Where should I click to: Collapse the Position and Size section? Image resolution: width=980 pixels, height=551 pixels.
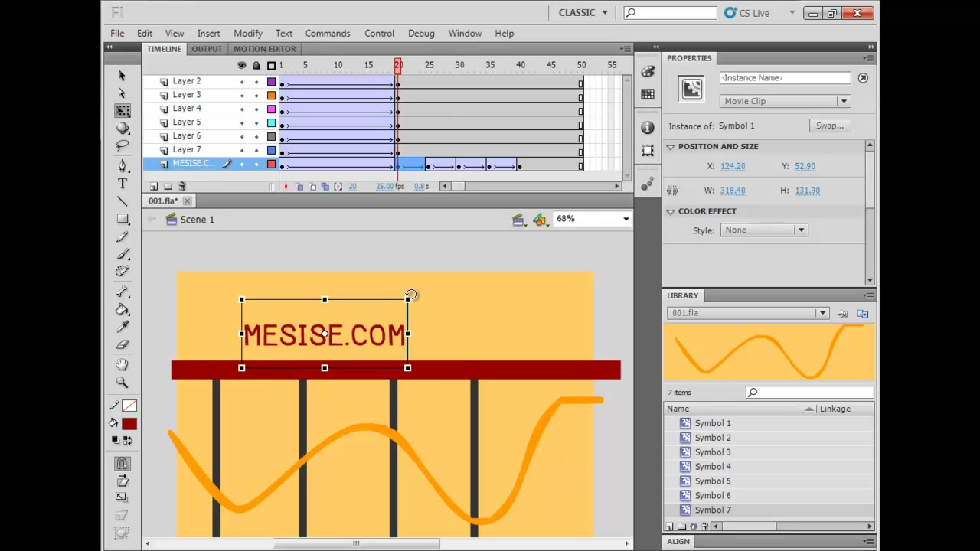(x=671, y=146)
